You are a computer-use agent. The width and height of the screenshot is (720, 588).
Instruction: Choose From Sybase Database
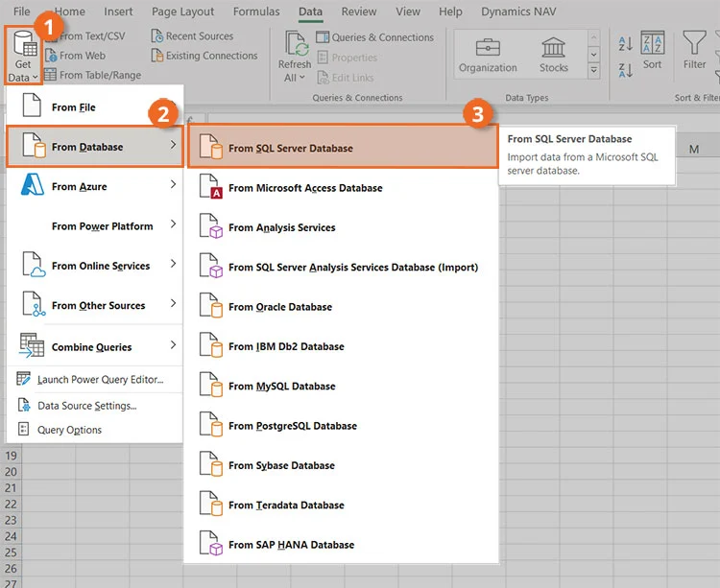pyautogui.click(x=341, y=465)
